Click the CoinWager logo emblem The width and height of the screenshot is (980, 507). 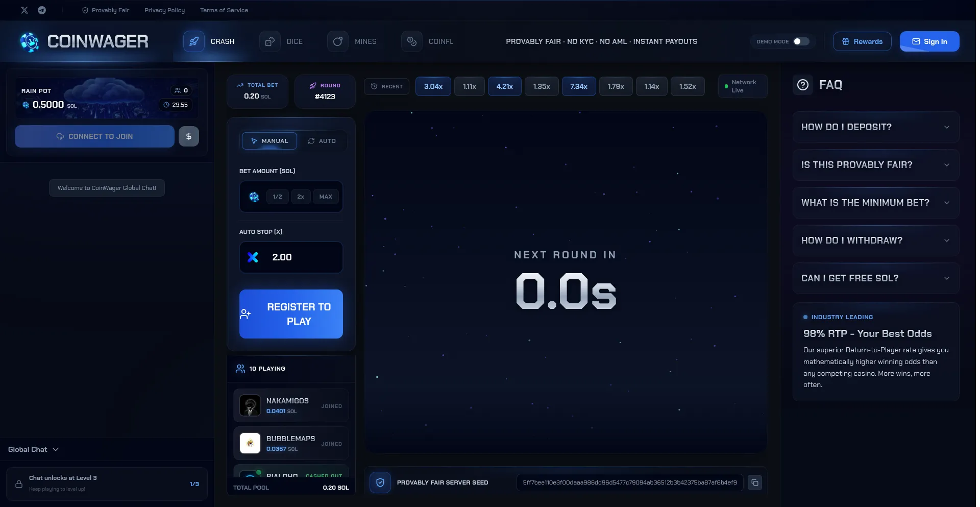pyautogui.click(x=30, y=41)
